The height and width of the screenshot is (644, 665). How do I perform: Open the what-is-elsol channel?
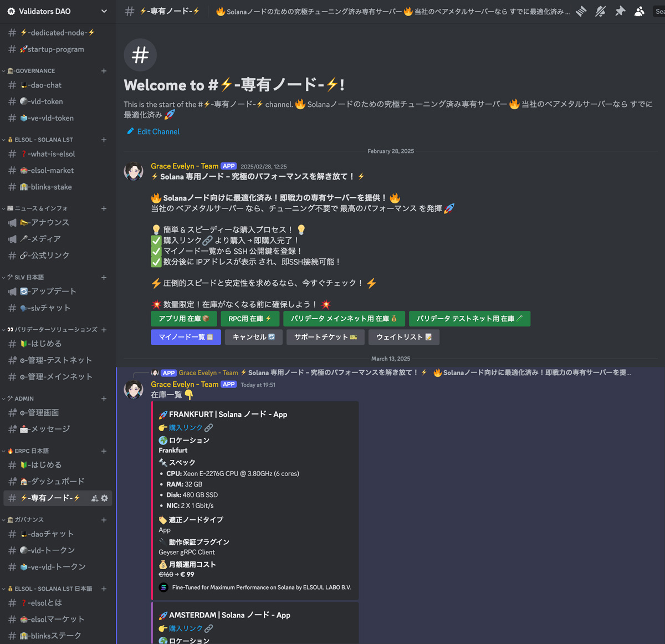(58, 154)
